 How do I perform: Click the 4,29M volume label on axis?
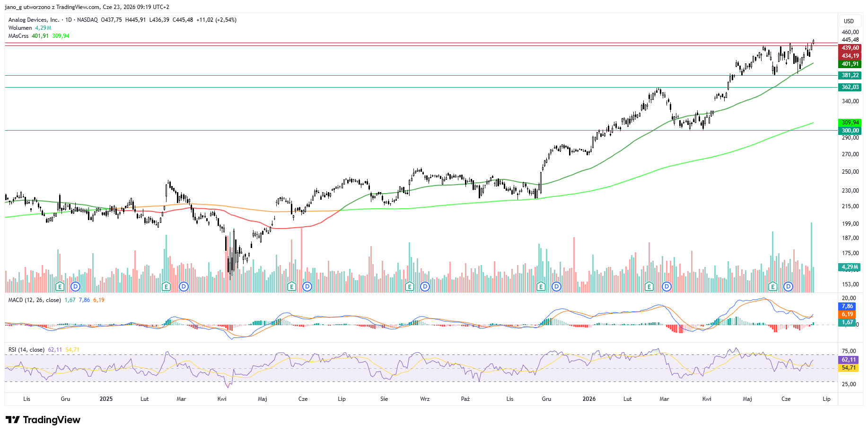(850, 267)
